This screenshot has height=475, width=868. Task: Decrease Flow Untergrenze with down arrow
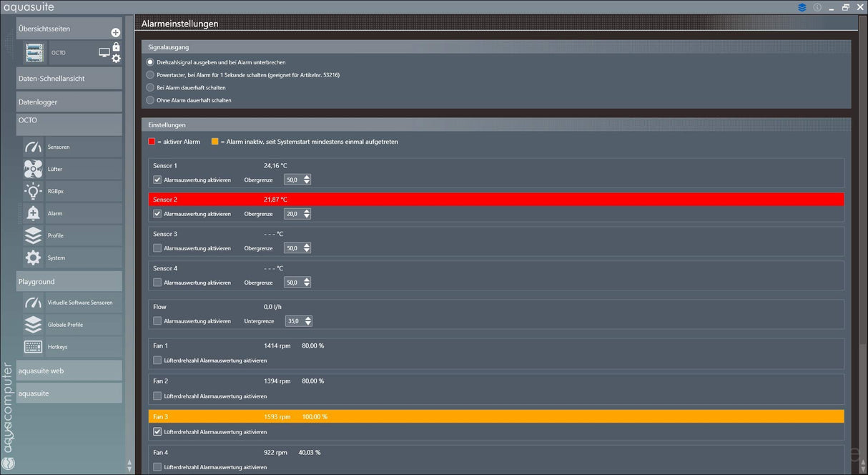tap(308, 324)
